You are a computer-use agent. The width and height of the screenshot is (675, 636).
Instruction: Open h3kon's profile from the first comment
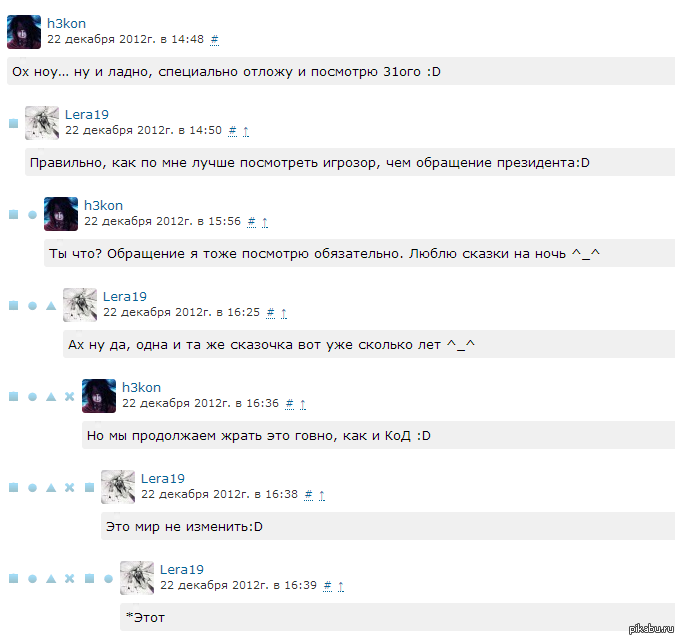coord(66,23)
